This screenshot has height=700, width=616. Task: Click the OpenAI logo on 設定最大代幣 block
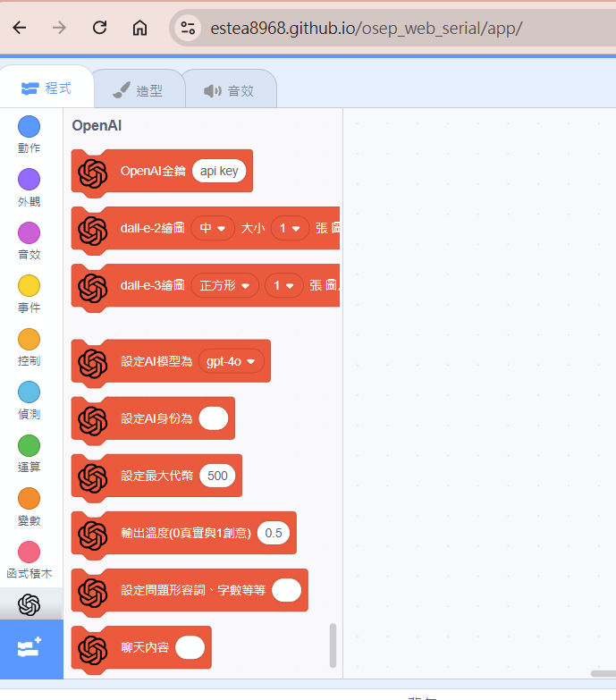(93, 478)
